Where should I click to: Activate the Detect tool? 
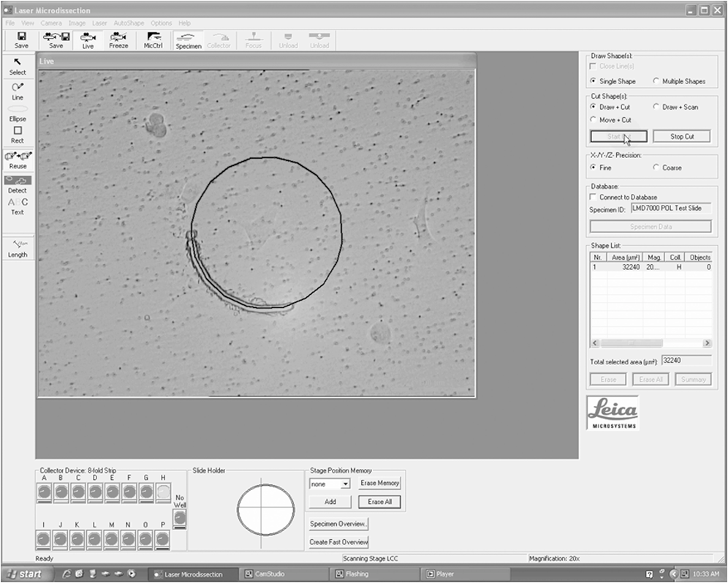coord(18,184)
